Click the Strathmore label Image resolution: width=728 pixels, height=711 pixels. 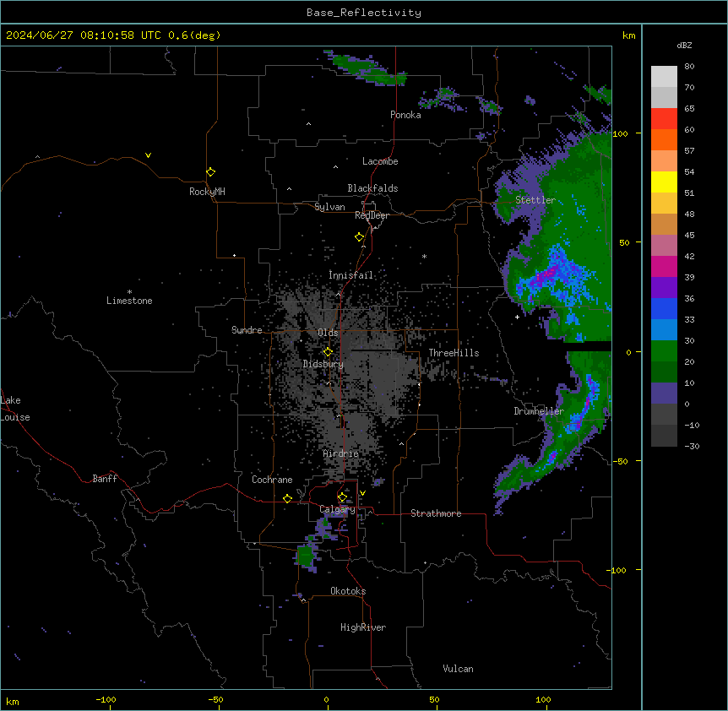pos(436,513)
